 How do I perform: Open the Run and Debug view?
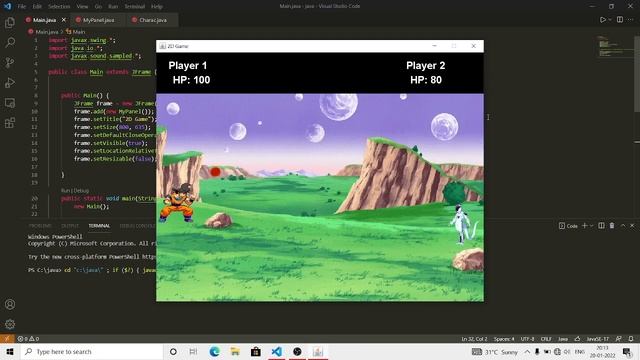click(10, 82)
